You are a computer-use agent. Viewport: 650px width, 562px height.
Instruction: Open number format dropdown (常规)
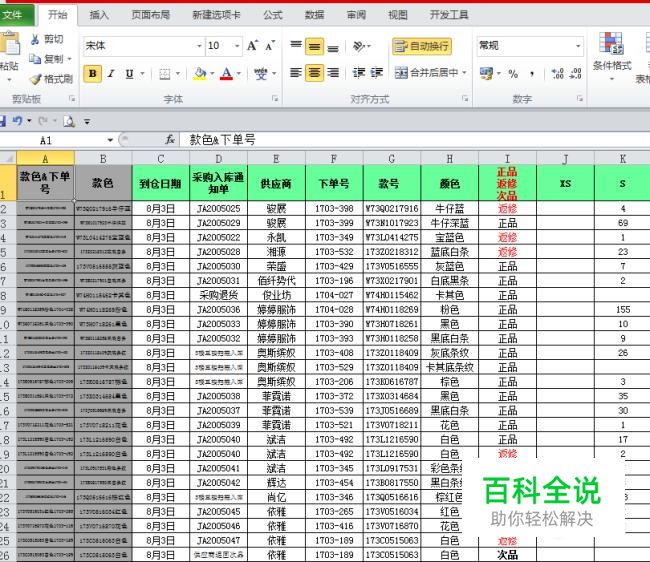click(578, 46)
